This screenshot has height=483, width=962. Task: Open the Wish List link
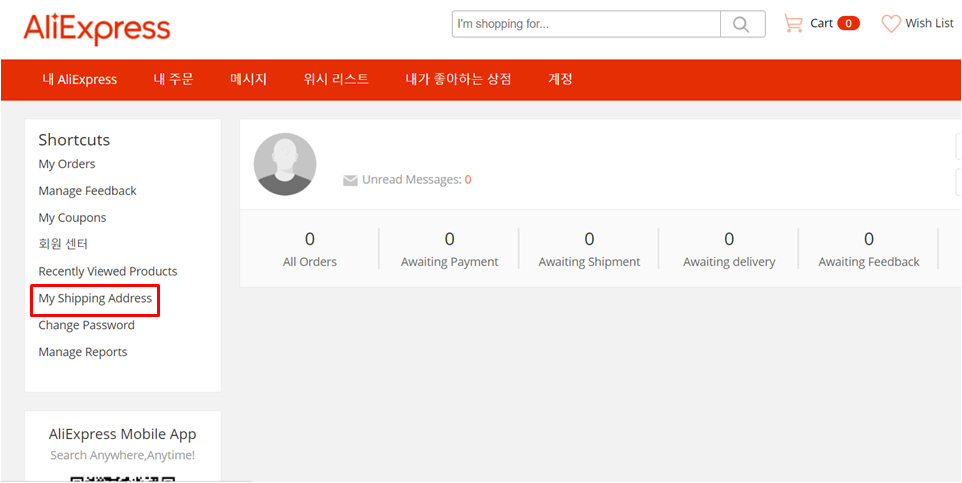pyautogui.click(x=929, y=23)
